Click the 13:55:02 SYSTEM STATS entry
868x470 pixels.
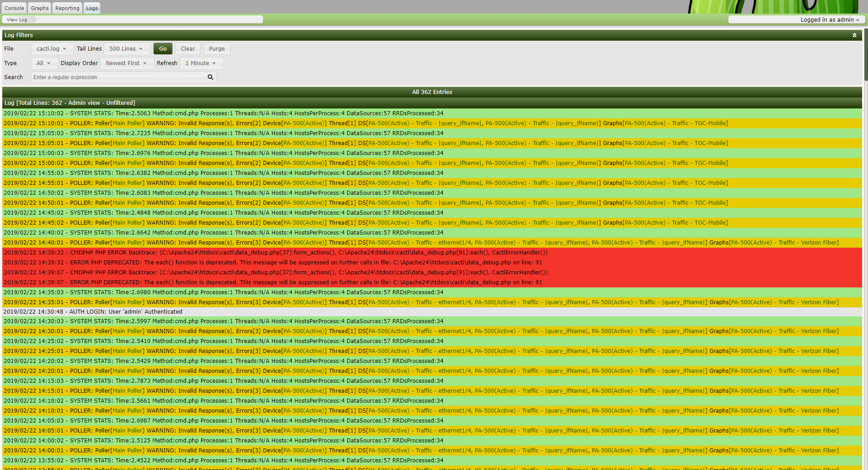tap(432, 461)
